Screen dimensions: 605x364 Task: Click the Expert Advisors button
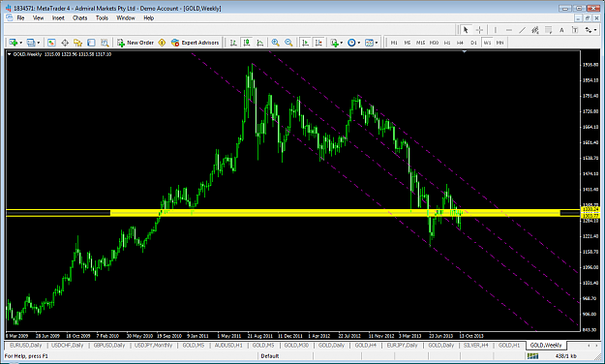(196, 43)
